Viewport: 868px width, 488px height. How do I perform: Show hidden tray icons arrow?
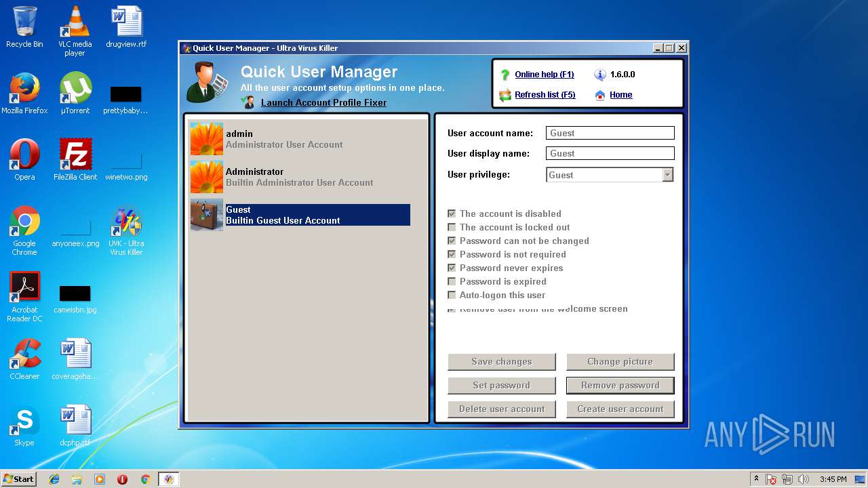[756, 479]
